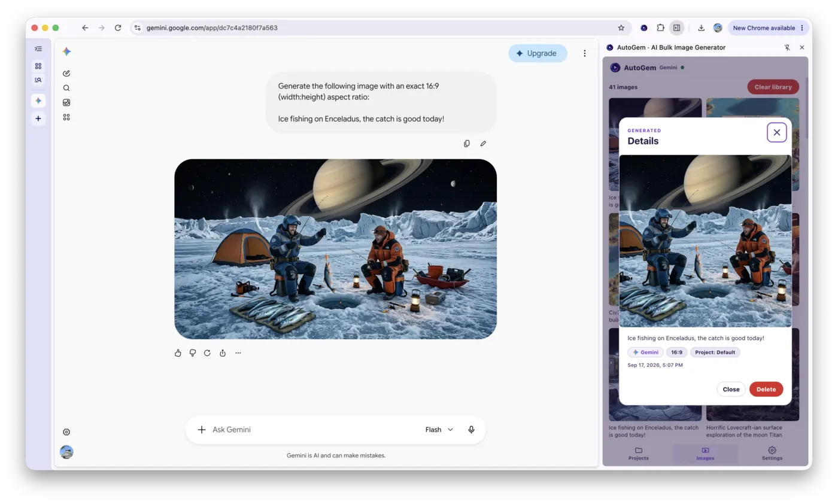Switch to the Images tab in AutoGem
Viewport: 838px width, 504px height.
[x=705, y=454]
